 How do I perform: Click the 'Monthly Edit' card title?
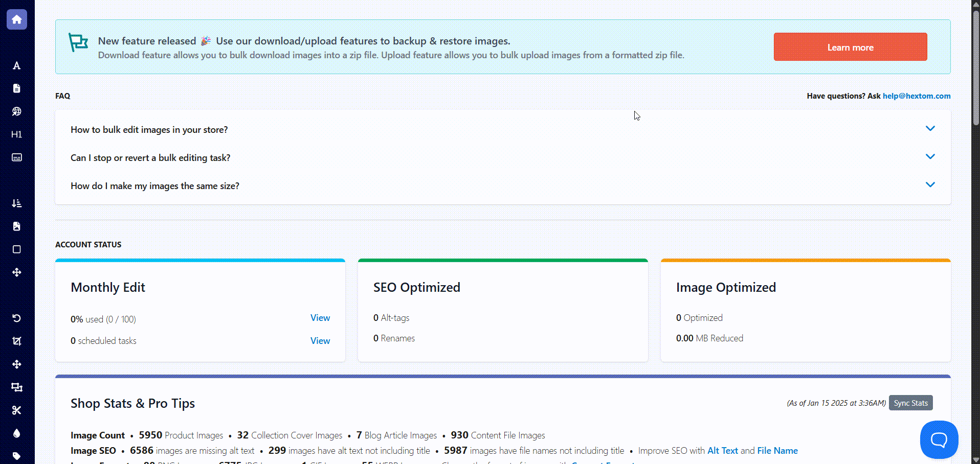point(108,288)
